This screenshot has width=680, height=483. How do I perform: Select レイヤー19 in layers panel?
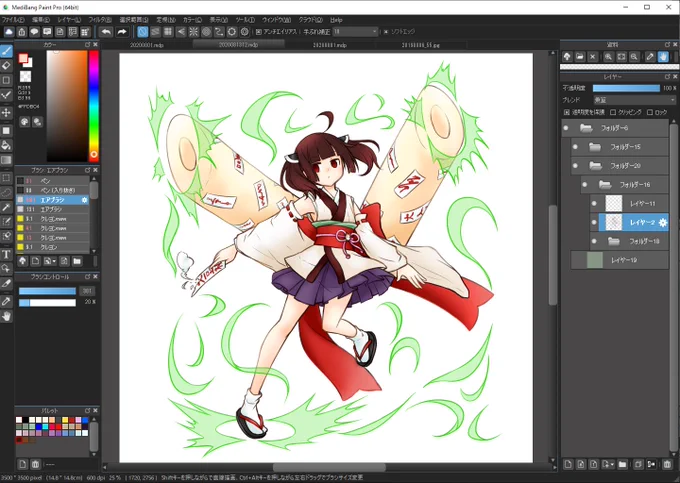tap(620, 260)
